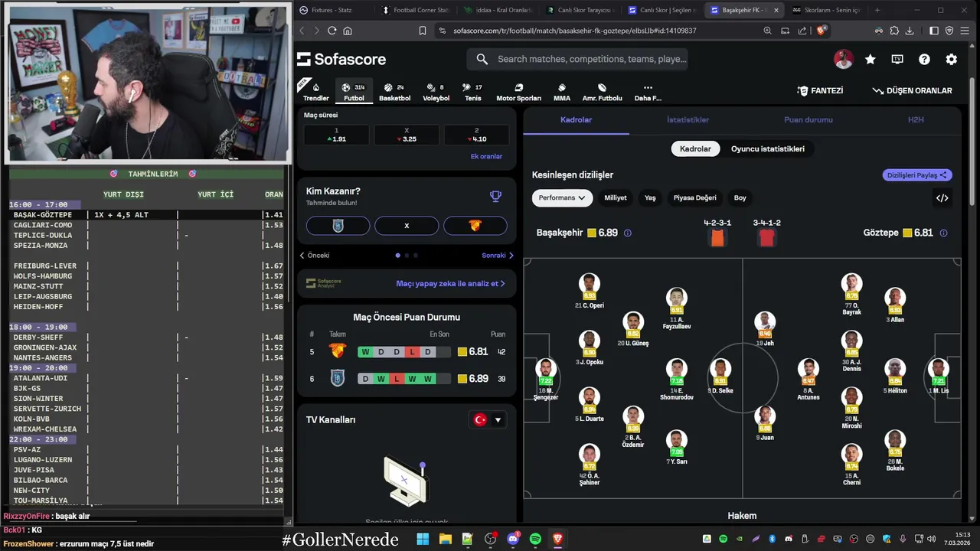Reload the page in the browser toolbar
980x551 pixels.
[x=332, y=31]
